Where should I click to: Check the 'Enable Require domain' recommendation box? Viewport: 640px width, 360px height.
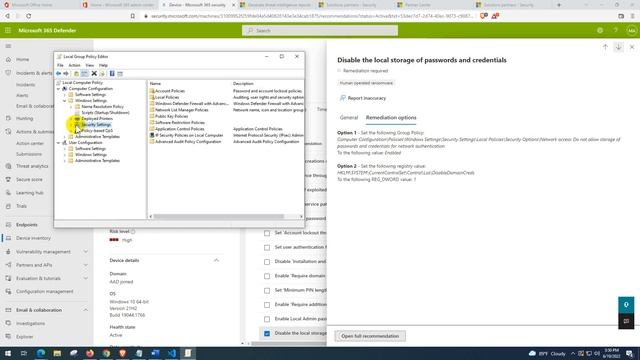coord(267,276)
